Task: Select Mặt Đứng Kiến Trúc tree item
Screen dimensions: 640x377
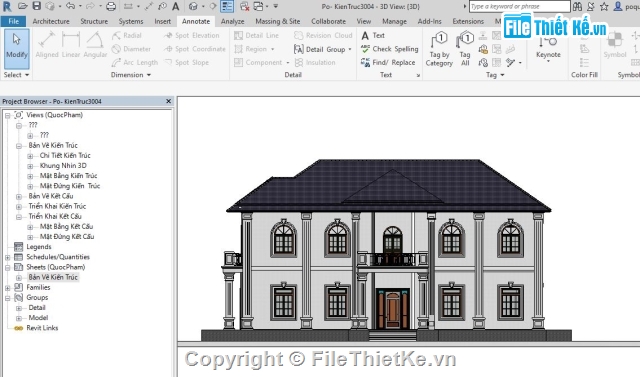Action: [x=70, y=186]
